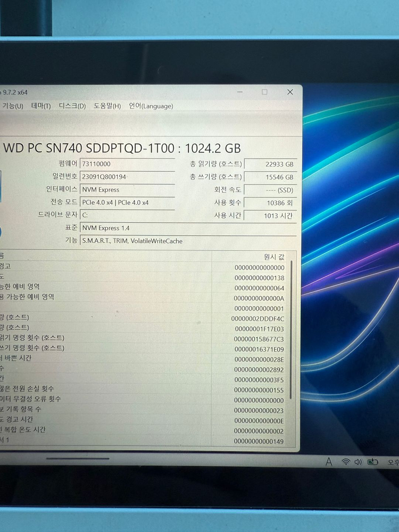The height and width of the screenshot is (532, 399).
Task: Click the rotation rate value ---- (SSD)
Action: point(270,190)
